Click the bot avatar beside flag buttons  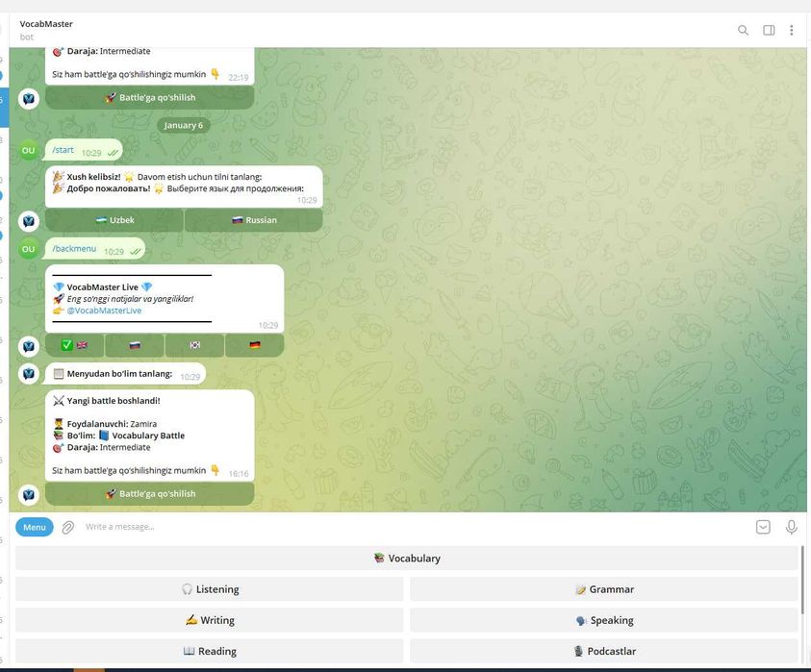pyautogui.click(x=29, y=346)
